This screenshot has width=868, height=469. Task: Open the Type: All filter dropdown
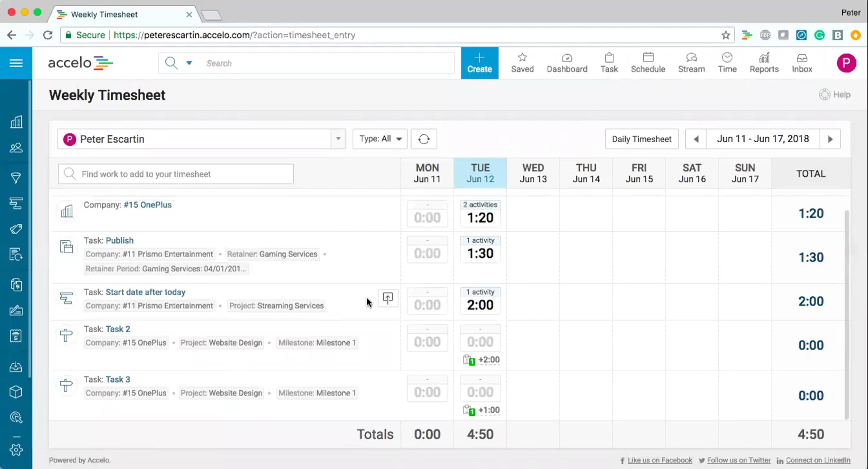(380, 139)
